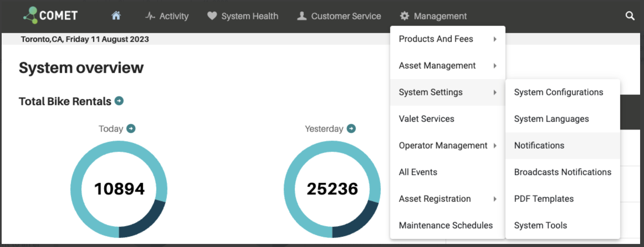Click the System overview heading
The image size is (644, 247).
tap(81, 68)
